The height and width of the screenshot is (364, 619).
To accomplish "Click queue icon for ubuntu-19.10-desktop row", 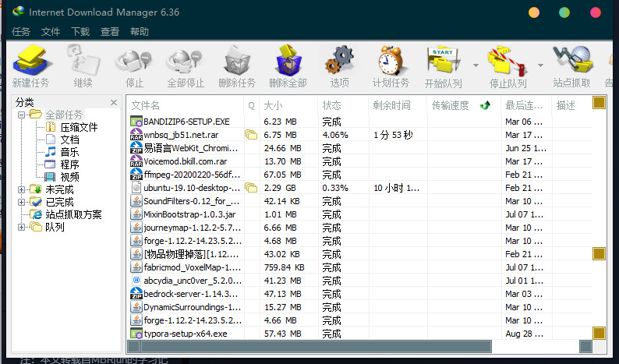I will 251,188.
